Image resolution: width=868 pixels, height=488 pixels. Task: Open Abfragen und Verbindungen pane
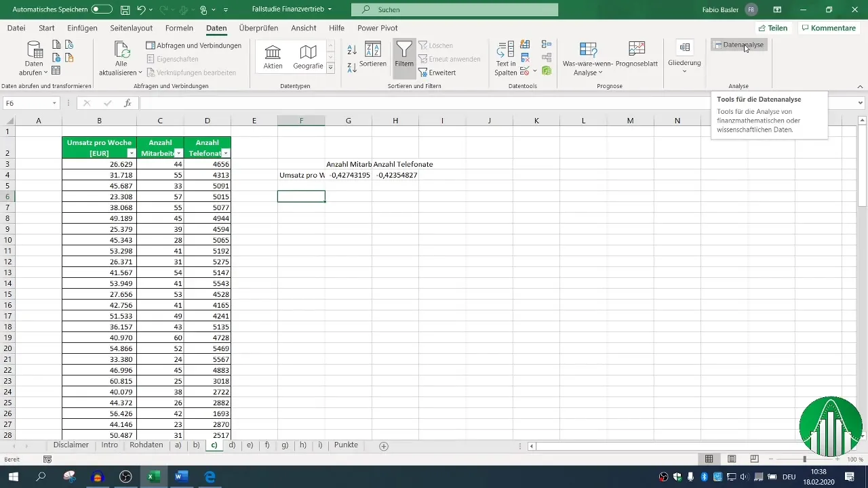[194, 45]
